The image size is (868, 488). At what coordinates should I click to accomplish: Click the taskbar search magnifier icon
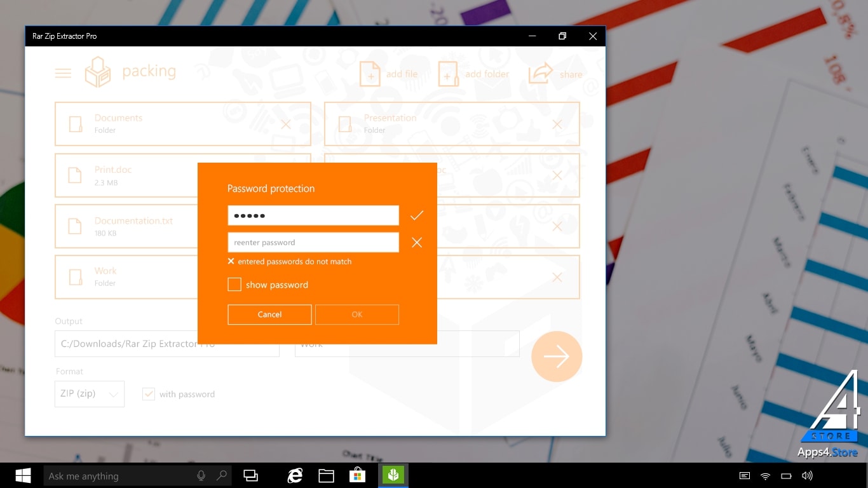point(222,475)
